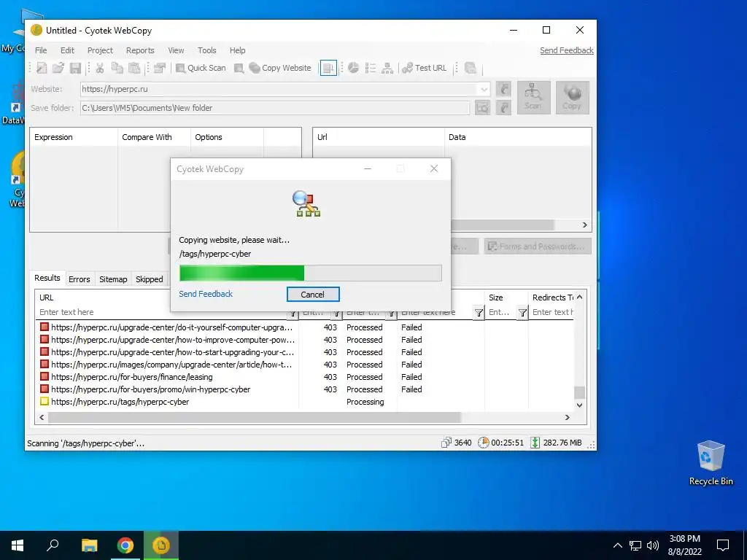Click the green copy progress bar
This screenshot has width=747, height=560.
point(311,273)
